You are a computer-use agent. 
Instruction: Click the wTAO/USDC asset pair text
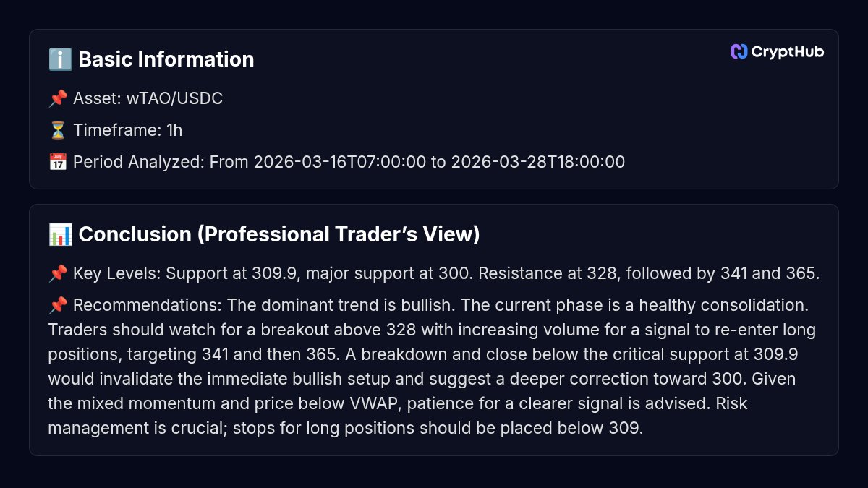(174, 98)
